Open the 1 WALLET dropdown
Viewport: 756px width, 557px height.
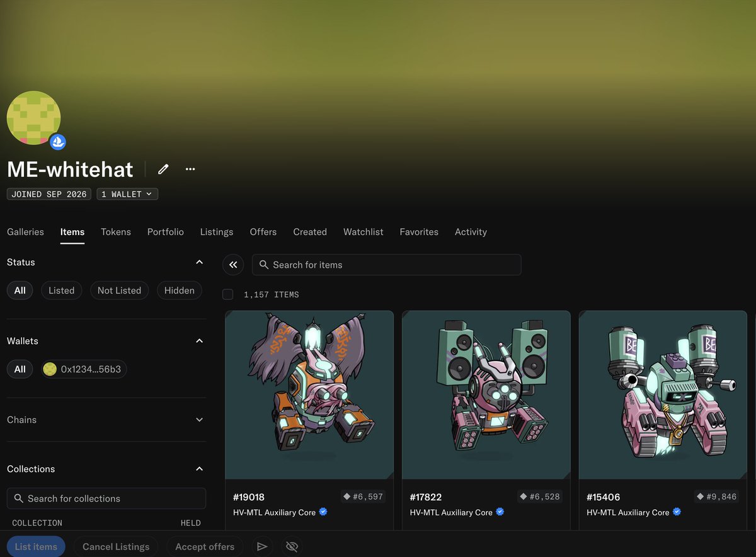(127, 194)
